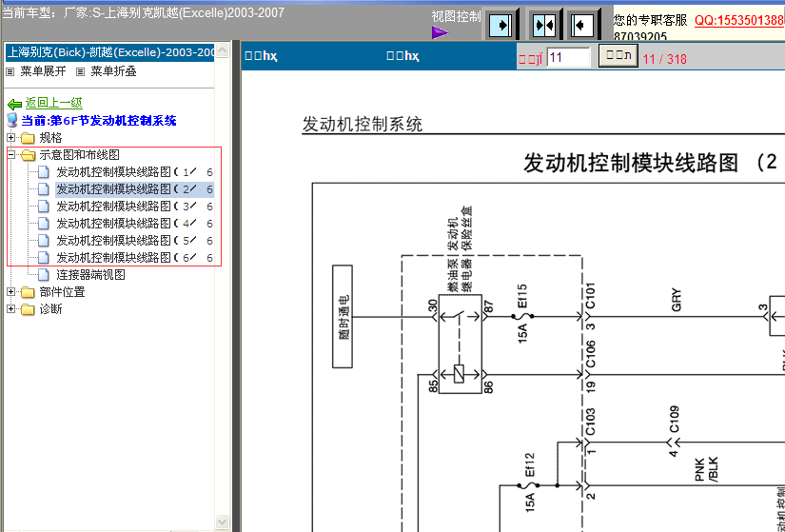Expand the 诊断 folder plus sign
The image size is (785, 532).
11,308
